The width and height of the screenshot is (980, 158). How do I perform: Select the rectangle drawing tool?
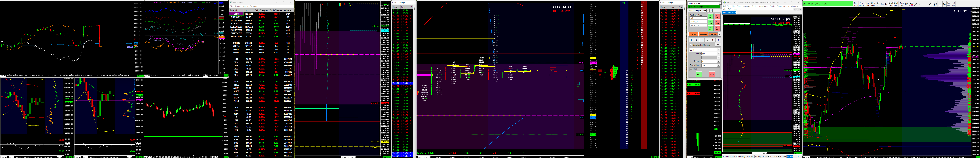[940, 4]
